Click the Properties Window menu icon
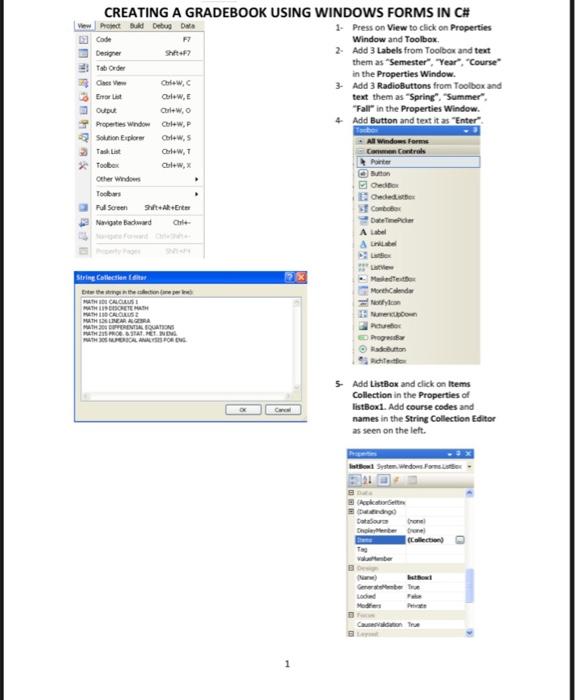This screenshot has height=700, width=575. [x=83, y=124]
